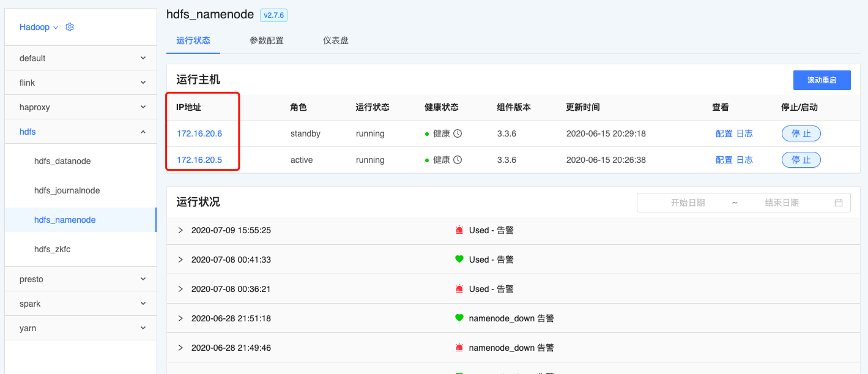
Task: Click red alarm icon for 2020-07-09 15:55:25 entry
Action: pyautogui.click(x=459, y=230)
